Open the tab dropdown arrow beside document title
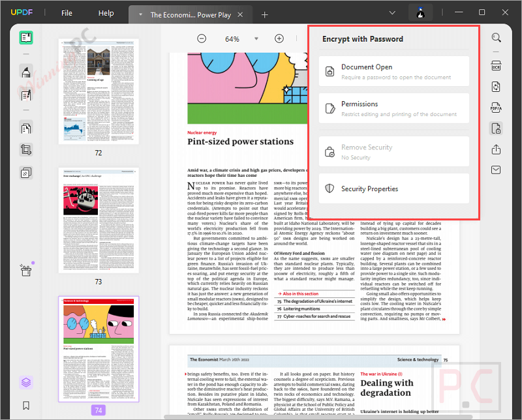This screenshot has height=420, width=522. (140, 14)
